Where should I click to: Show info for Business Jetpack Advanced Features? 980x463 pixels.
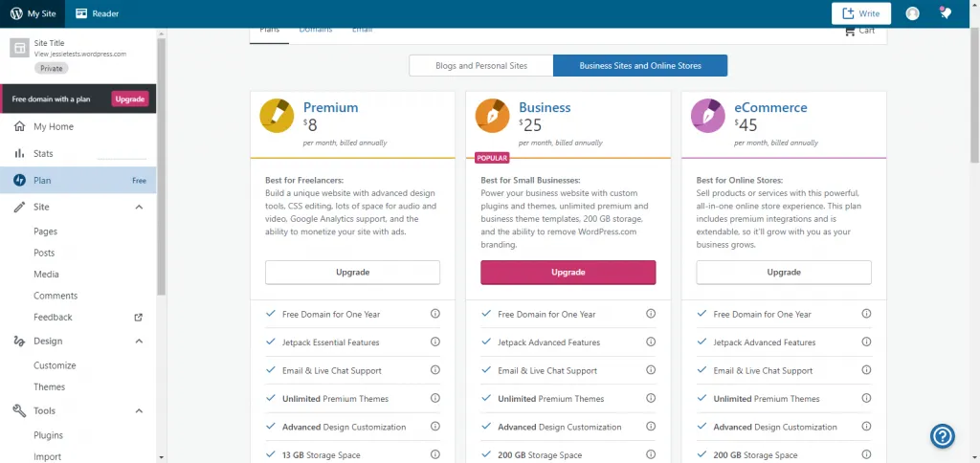(x=651, y=342)
